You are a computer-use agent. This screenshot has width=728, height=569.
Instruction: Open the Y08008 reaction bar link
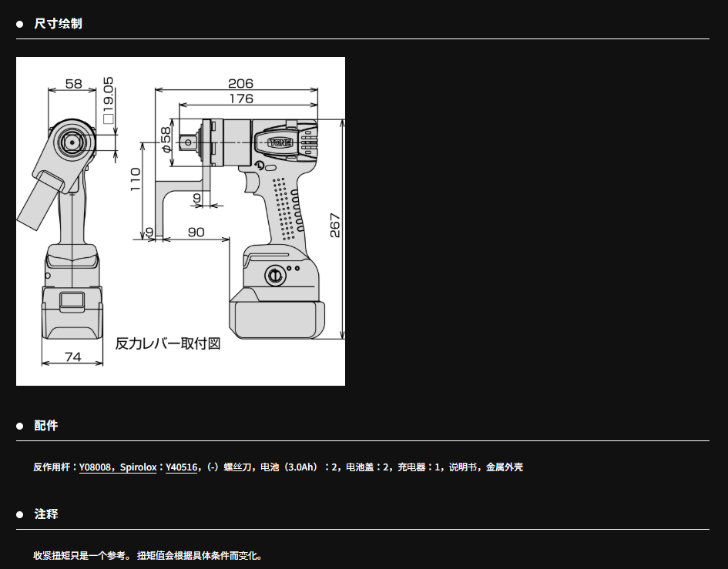coord(96,467)
